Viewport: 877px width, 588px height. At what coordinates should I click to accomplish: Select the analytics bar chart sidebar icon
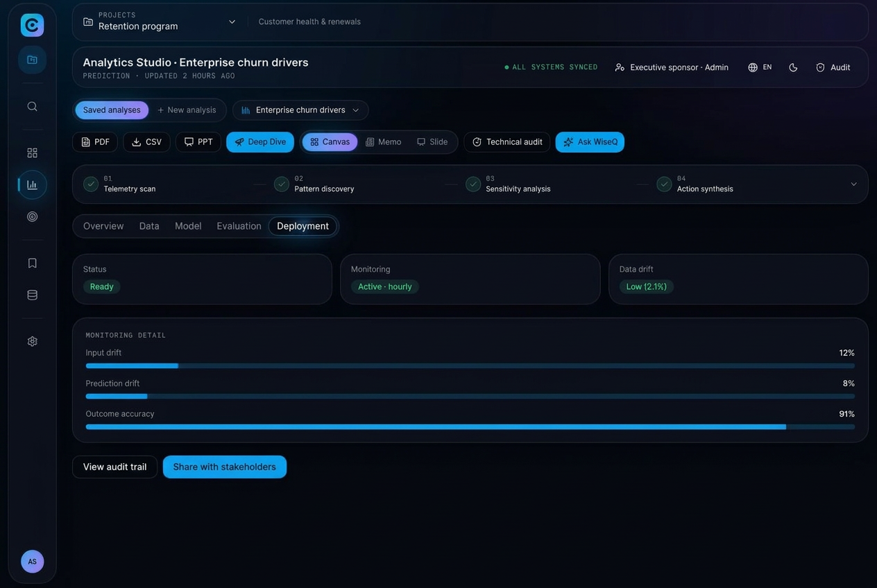pos(32,184)
